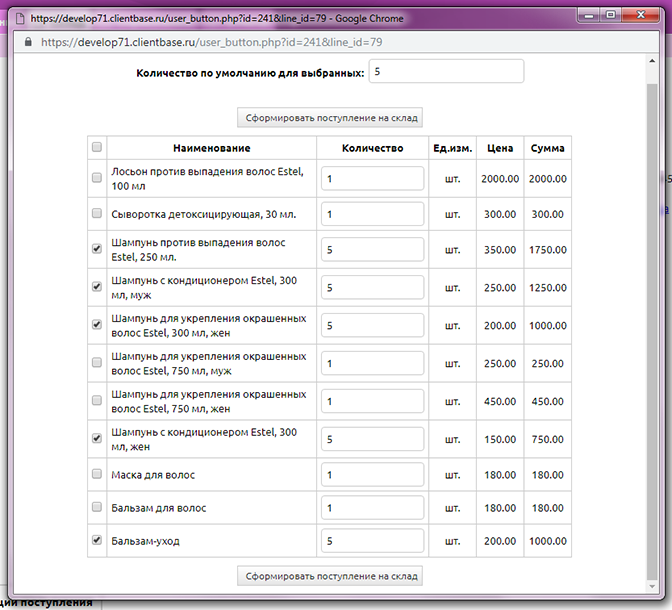
Task: Focus the Количество по умолчанию input field
Action: (x=446, y=72)
